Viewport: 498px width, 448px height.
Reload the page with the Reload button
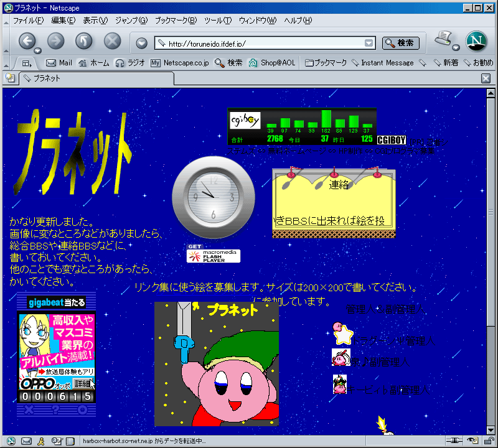pyautogui.click(x=84, y=41)
